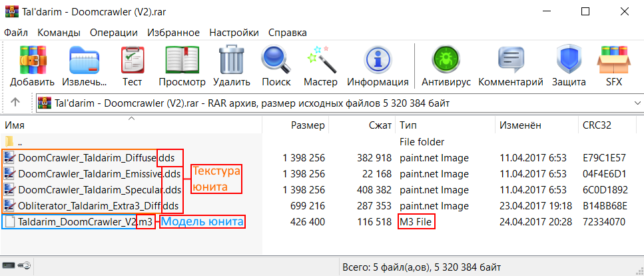The height and width of the screenshot is (276, 644).
Task: Maximize the WinRAR window
Action: [585, 12]
